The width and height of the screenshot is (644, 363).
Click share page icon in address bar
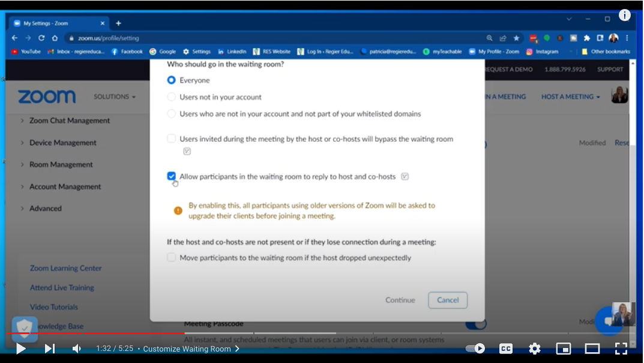click(503, 38)
